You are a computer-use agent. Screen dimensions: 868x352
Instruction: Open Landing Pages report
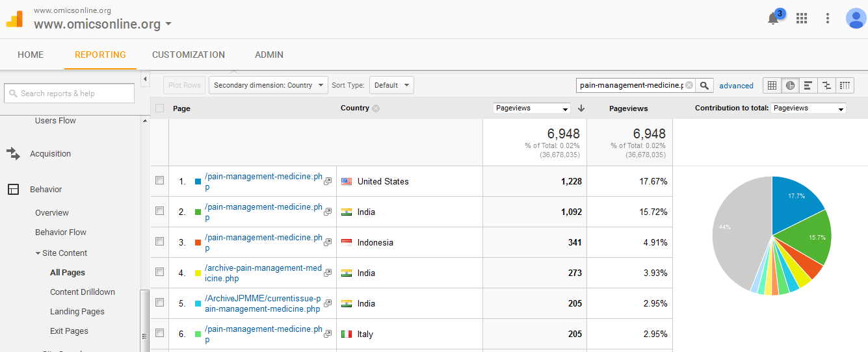(x=77, y=312)
